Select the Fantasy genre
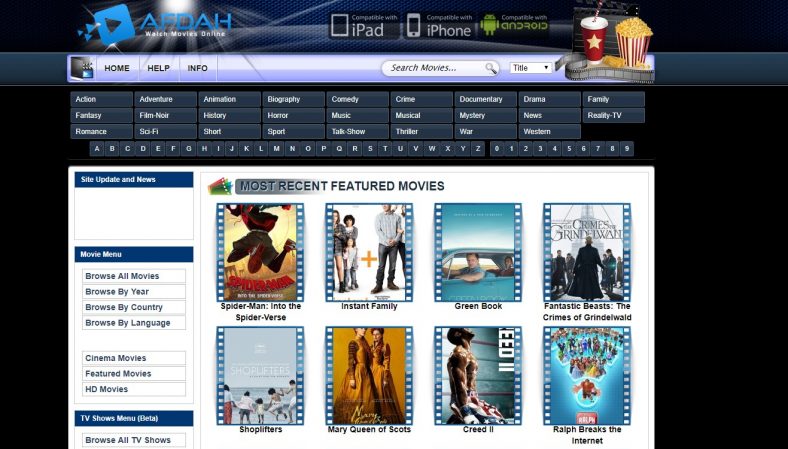The width and height of the screenshot is (788, 449). (x=102, y=115)
